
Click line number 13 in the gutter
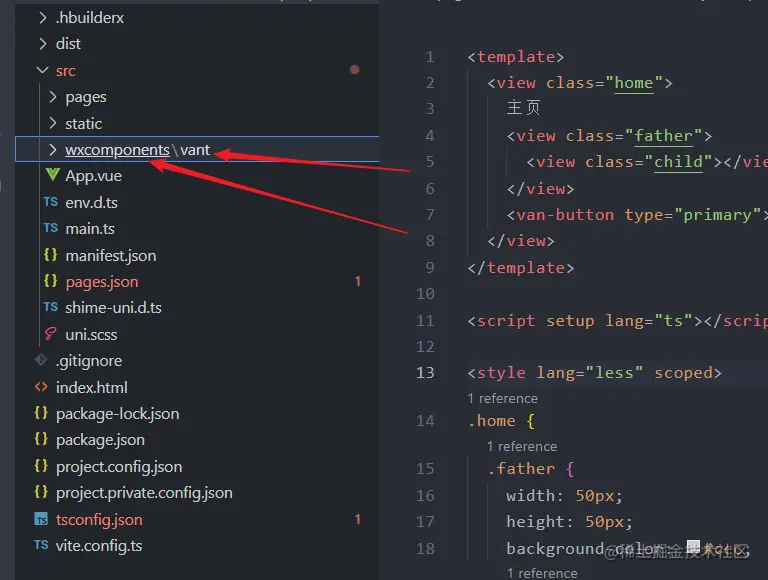(x=425, y=373)
